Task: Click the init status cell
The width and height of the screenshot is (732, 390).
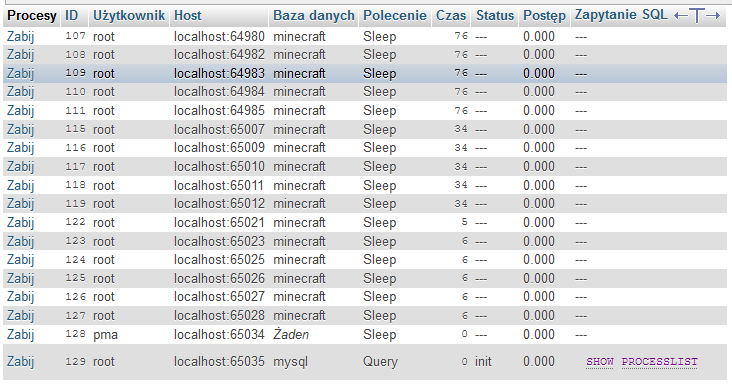Action: (x=483, y=362)
